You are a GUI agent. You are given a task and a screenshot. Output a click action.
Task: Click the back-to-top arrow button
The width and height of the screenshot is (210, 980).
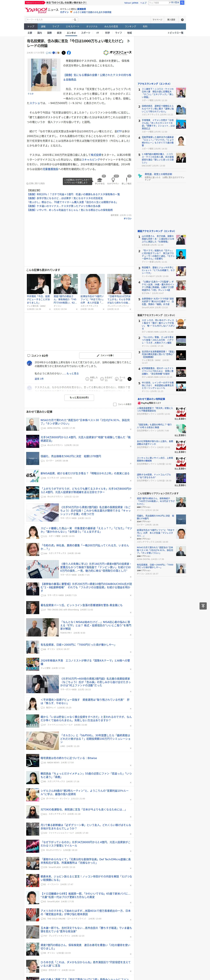pos(203,606)
